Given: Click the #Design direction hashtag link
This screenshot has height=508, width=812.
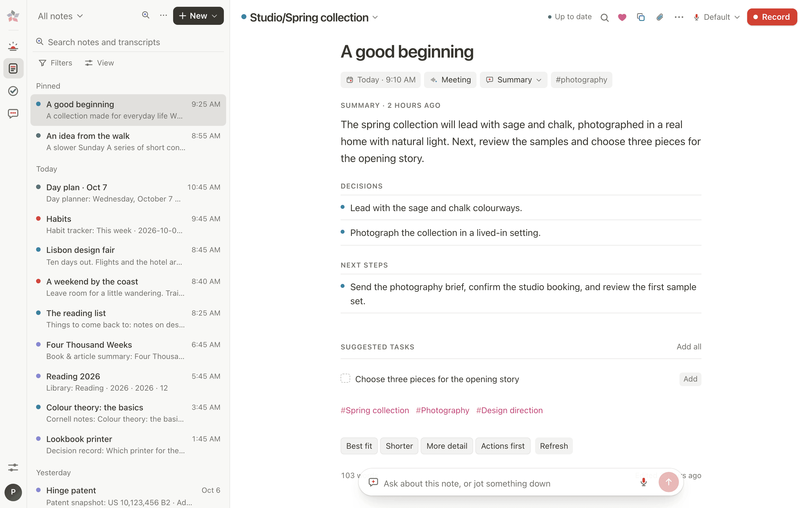Looking at the screenshot, I should pyautogui.click(x=509, y=410).
